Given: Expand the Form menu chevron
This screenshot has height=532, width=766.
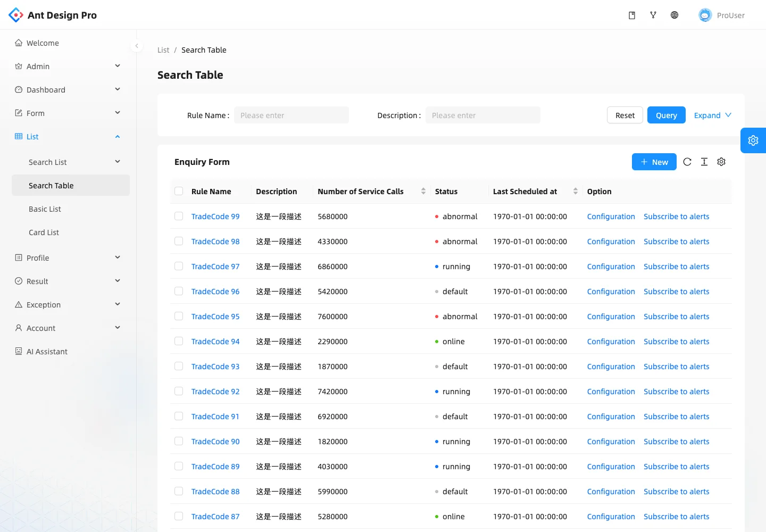Looking at the screenshot, I should tap(118, 113).
